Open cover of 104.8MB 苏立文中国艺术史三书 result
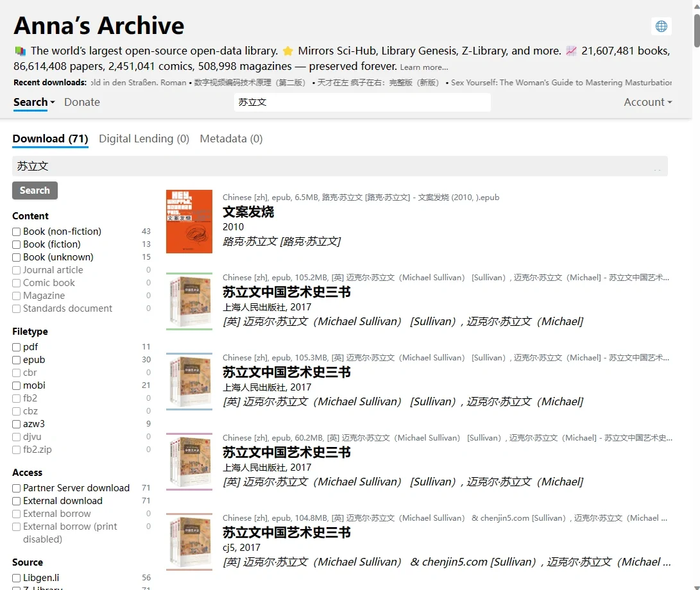Image resolution: width=700 pixels, height=590 pixels. [189, 542]
